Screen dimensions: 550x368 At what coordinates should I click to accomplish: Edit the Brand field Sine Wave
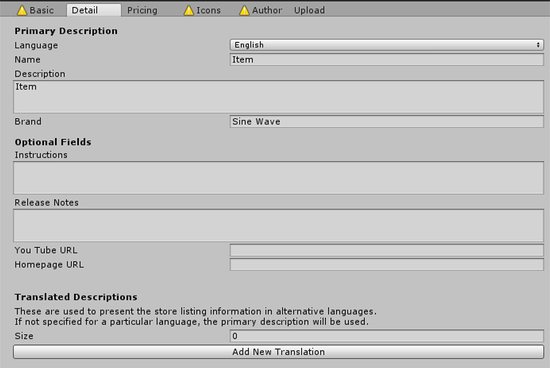387,121
